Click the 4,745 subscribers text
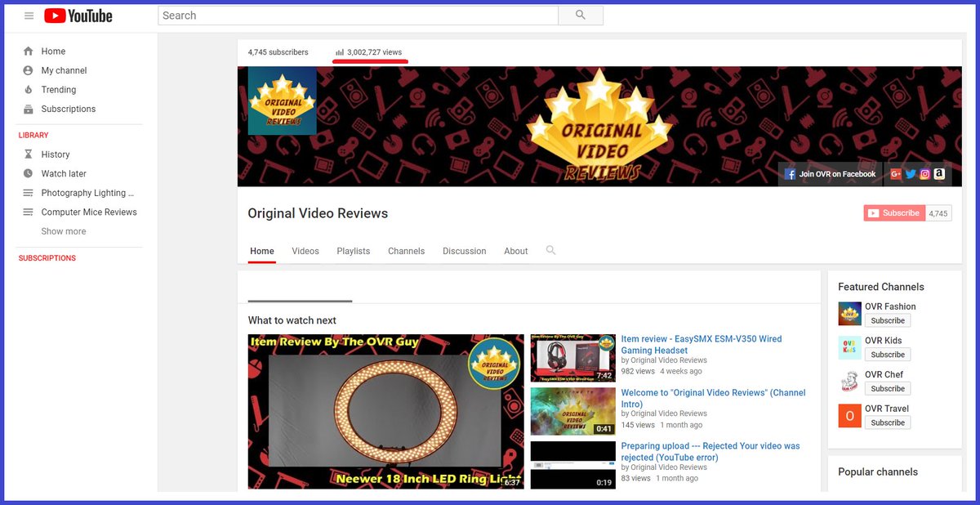 278,52
